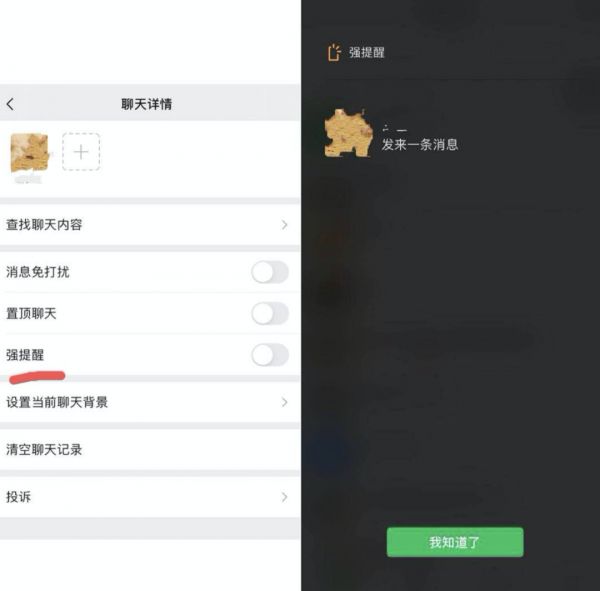Tap the 聊天详情 page title
Screen dimensions: 600x591
pos(147,104)
